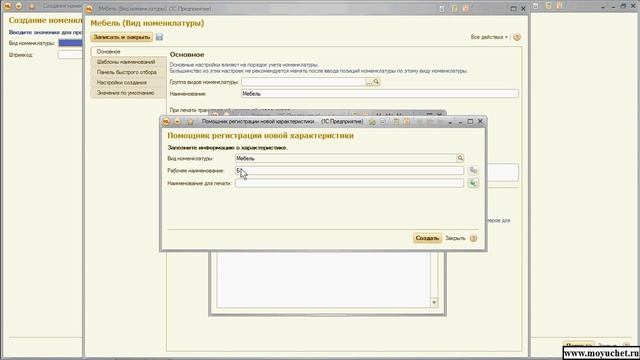This screenshot has width=640, height=360.
Task: Click calendar icon in assistant dialog title bar
Action: click(x=406, y=122)
